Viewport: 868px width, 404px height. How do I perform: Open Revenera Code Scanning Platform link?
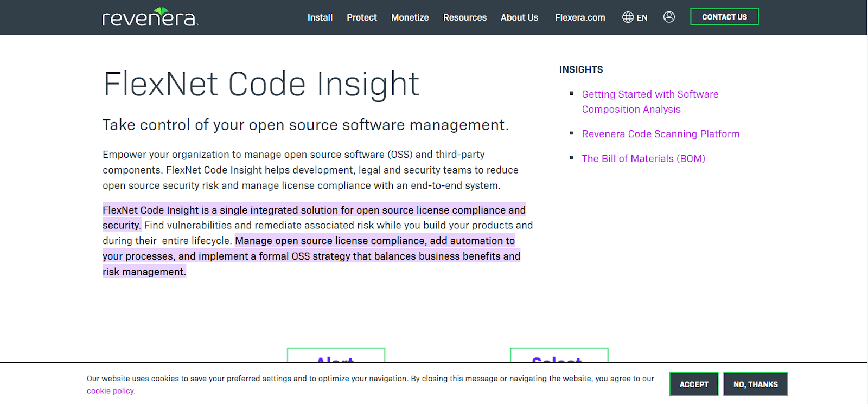click(660, 134)
